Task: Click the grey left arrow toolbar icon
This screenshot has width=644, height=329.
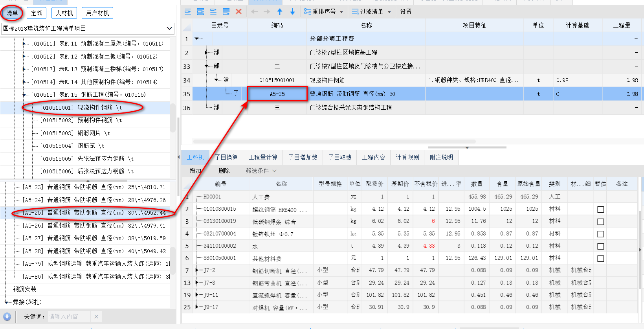Action: [254, 12]
